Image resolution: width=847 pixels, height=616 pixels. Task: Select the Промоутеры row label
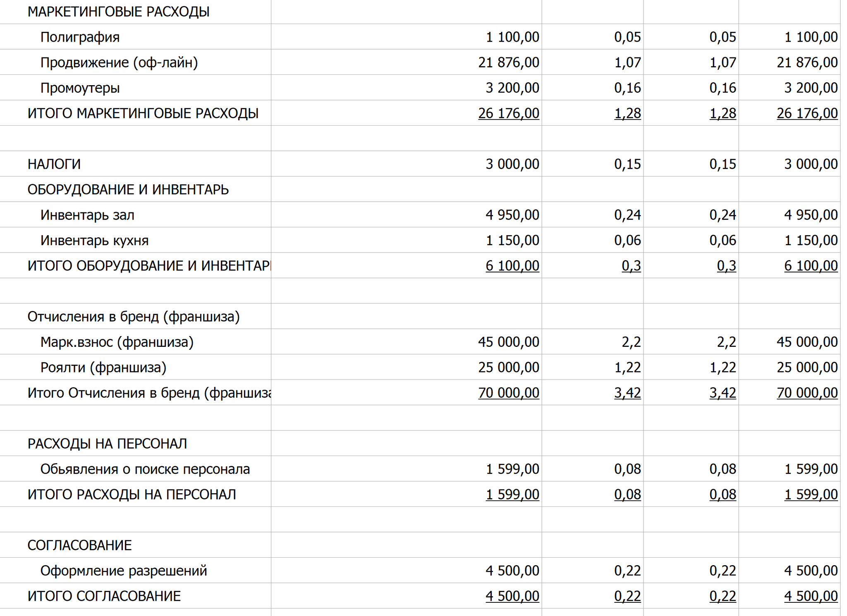point(80,88)
